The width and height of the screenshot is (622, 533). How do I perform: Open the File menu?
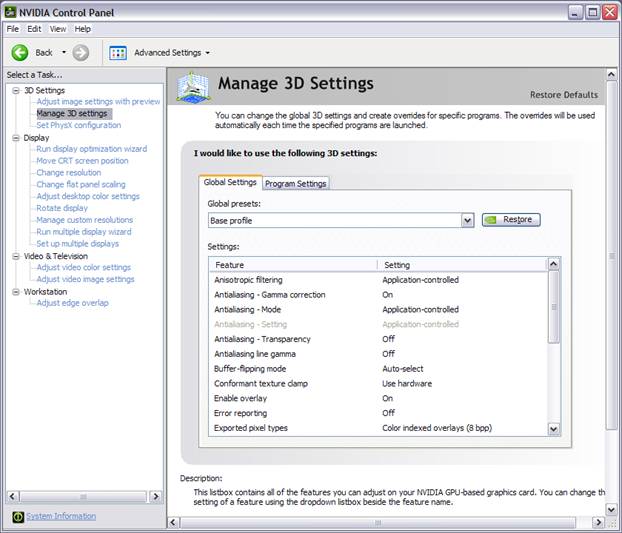click(13, 29)
